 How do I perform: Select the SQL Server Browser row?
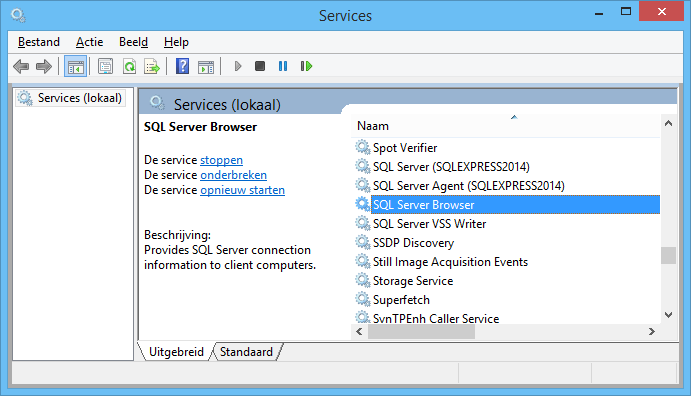click(x=506, y=204)
